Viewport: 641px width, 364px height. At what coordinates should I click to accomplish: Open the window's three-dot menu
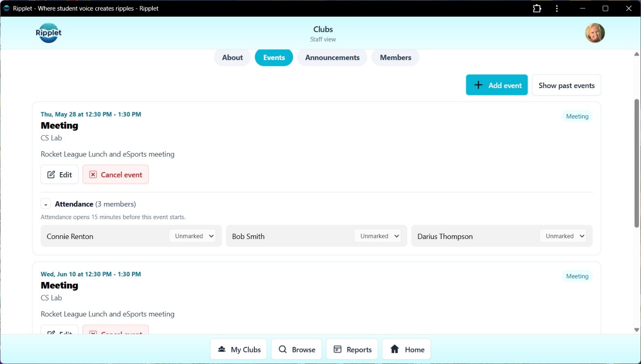click(x=557, y=8)
